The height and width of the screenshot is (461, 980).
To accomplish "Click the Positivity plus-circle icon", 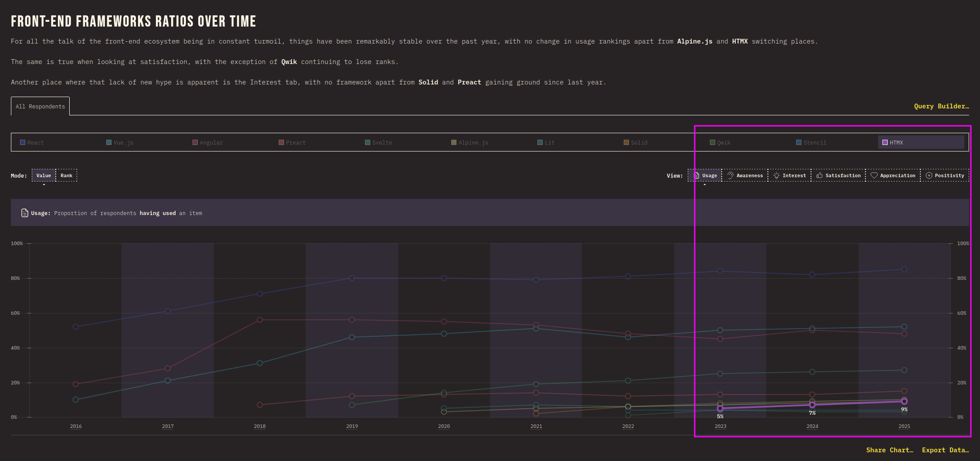I will (x=929, y=175).
